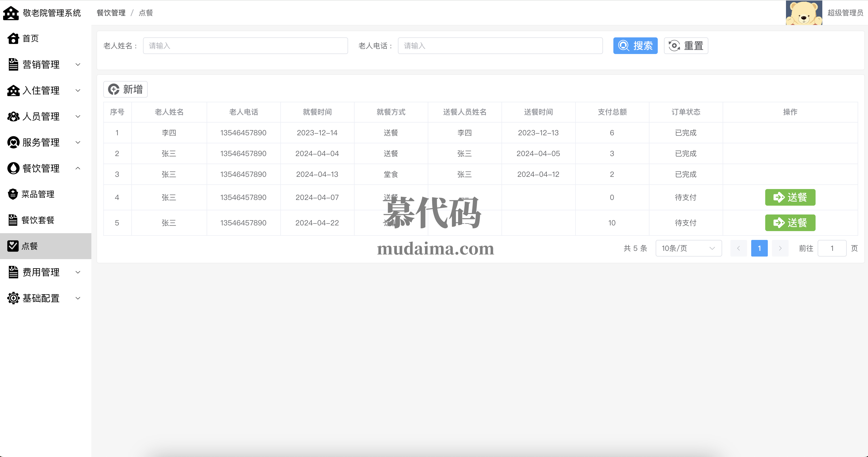Click 新增 to add an order
Screen dimensions: 868x457
click(x=125, y=89)
